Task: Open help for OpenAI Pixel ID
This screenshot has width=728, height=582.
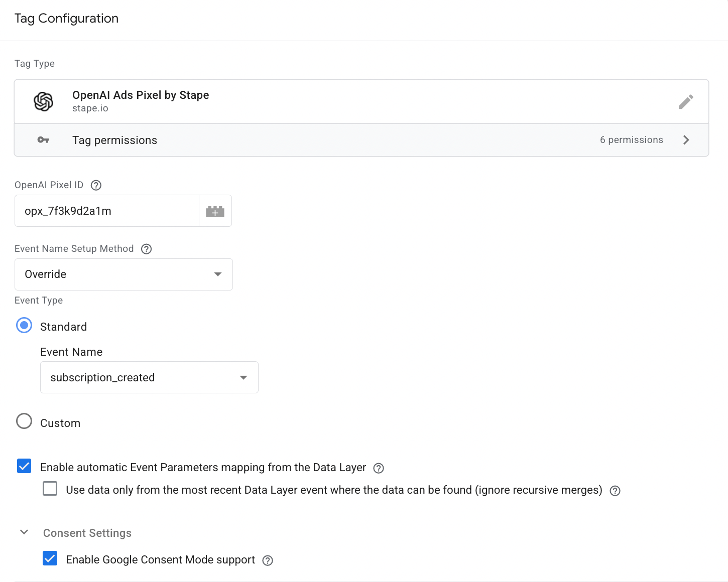Action: (96, 185)
